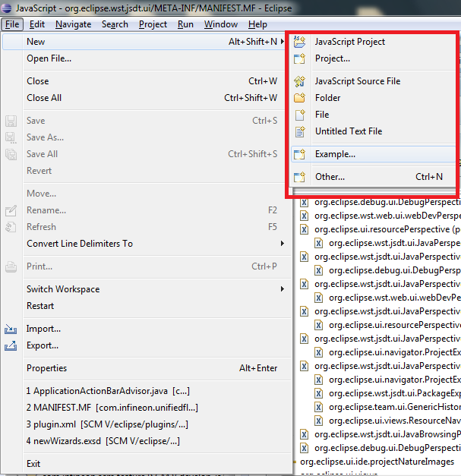Click the Eclipse logo in title bar
The image size is (461, 476).
pos(6,8)
